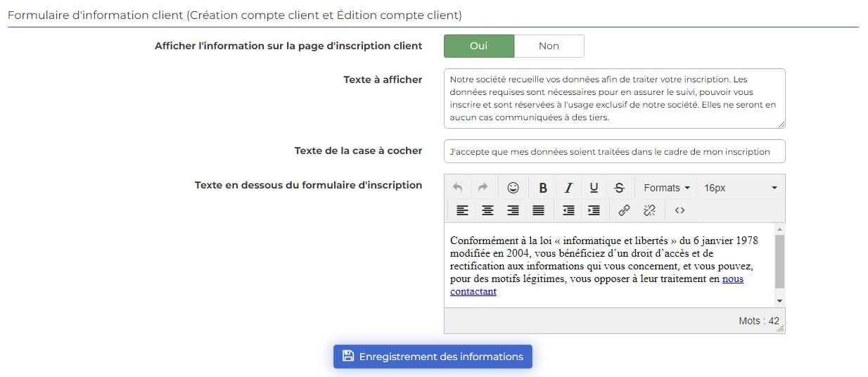Viewport: 868px width, 377px height.
Task: Justify the paragraph text
Action: tap(538, 210)
